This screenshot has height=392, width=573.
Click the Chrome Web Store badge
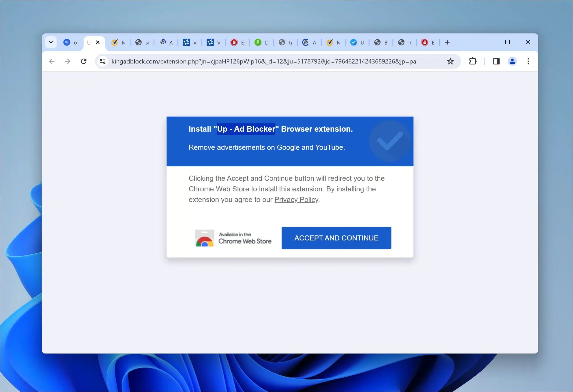pyautogui.click(x=233, y=238)
